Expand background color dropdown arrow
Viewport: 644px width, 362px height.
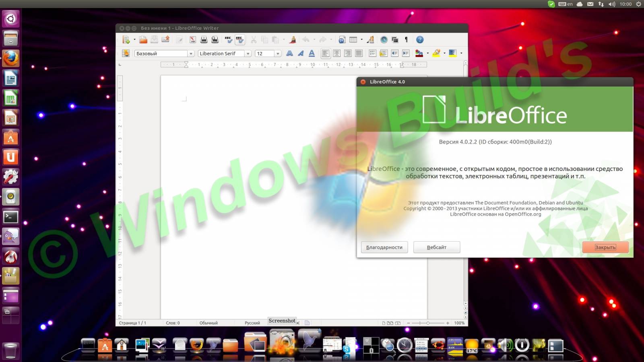pyautogui.click(x=461, y=53)
